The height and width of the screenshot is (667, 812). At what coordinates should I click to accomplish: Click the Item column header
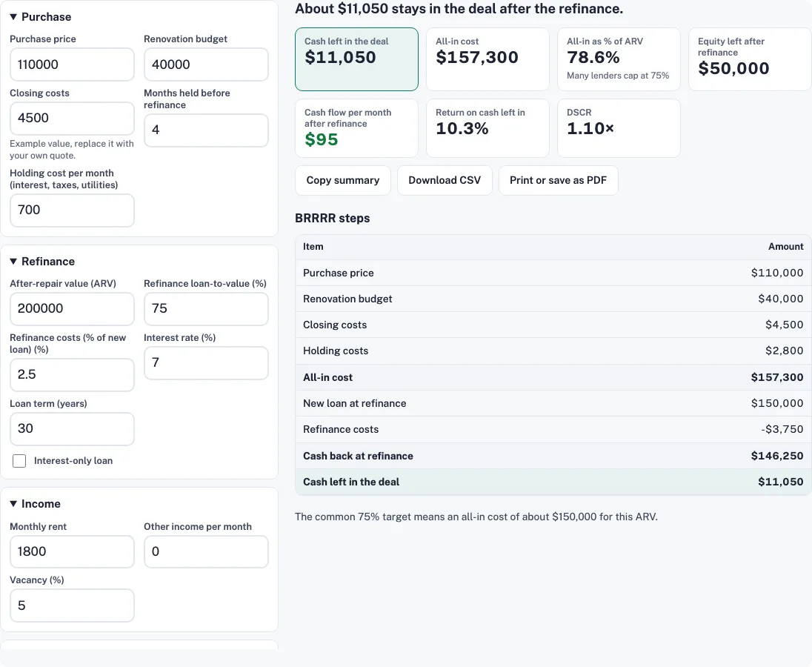point(313,247)
